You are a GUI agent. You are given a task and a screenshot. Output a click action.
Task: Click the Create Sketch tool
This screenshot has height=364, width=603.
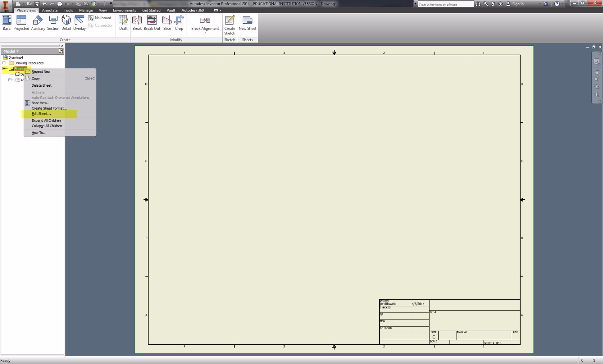[229, 25]
